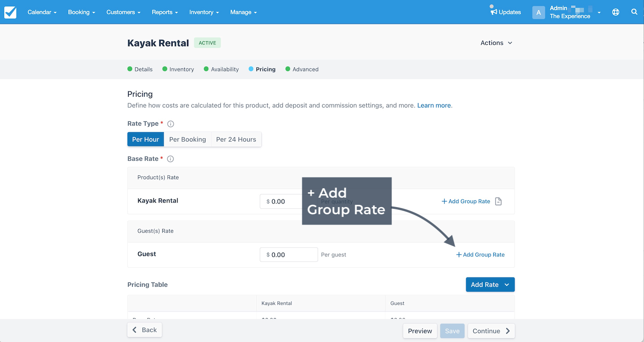Screen dimensions: 644x342
Task: Click info icon next to Rate Type
Action: click(170, 124)
